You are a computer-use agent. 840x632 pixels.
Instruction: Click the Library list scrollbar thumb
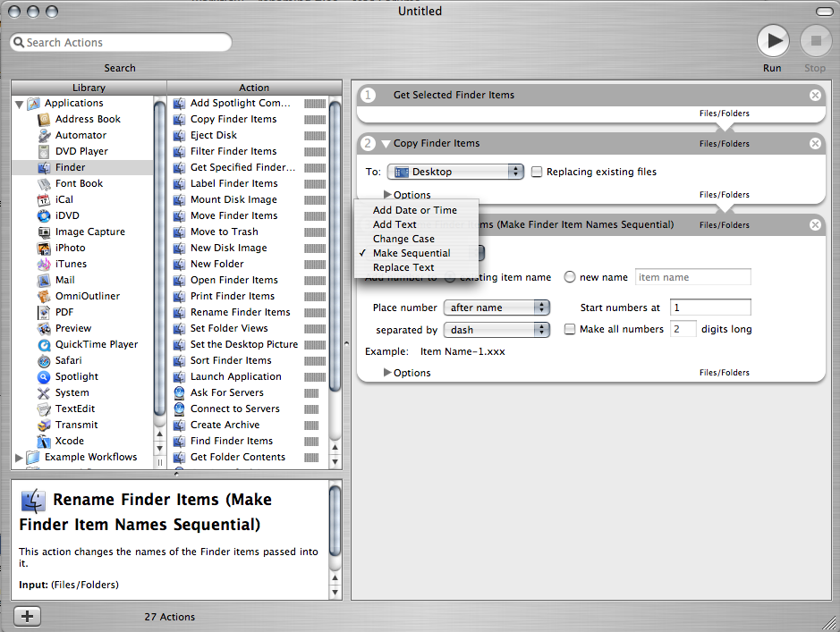pos(159,258)
